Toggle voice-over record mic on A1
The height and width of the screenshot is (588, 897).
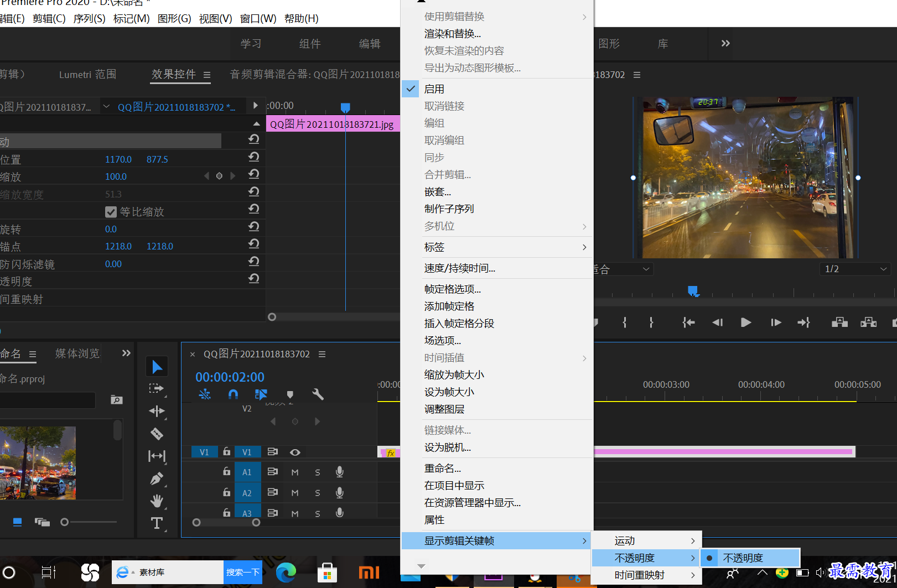(340, 472)
